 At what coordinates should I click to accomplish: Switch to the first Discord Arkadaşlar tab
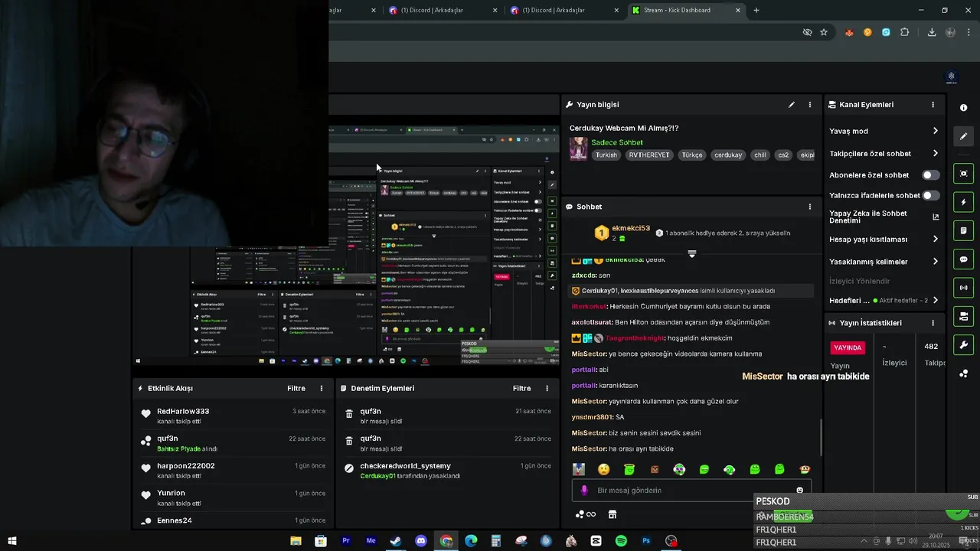442,10
